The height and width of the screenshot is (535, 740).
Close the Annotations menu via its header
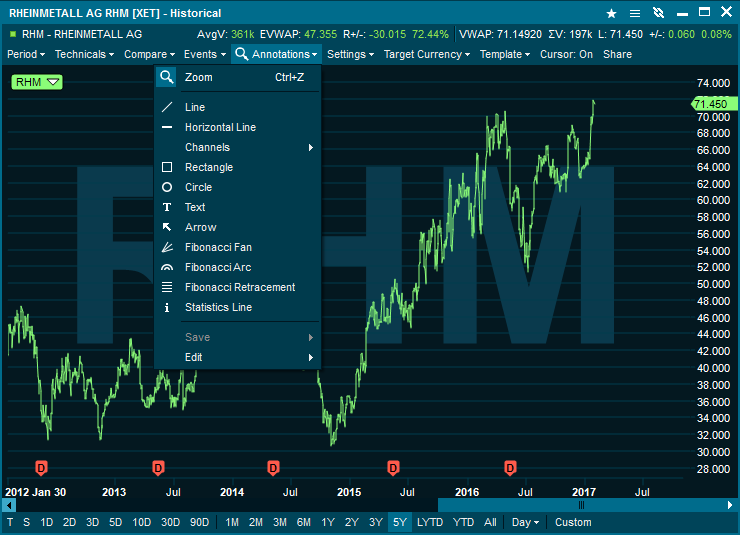[277, 54]
